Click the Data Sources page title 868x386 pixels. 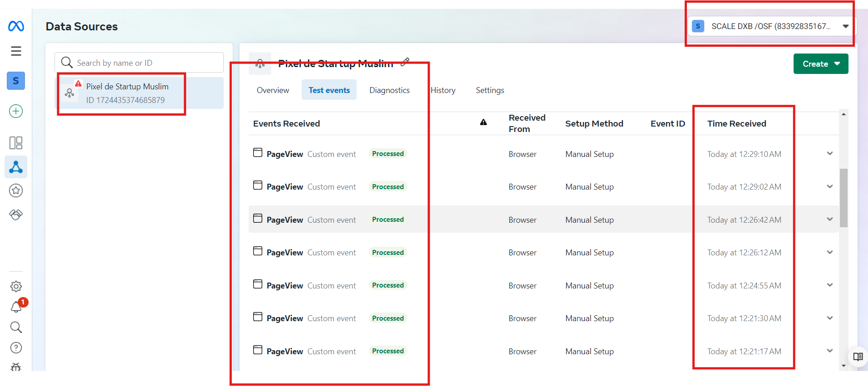point(82,27)
